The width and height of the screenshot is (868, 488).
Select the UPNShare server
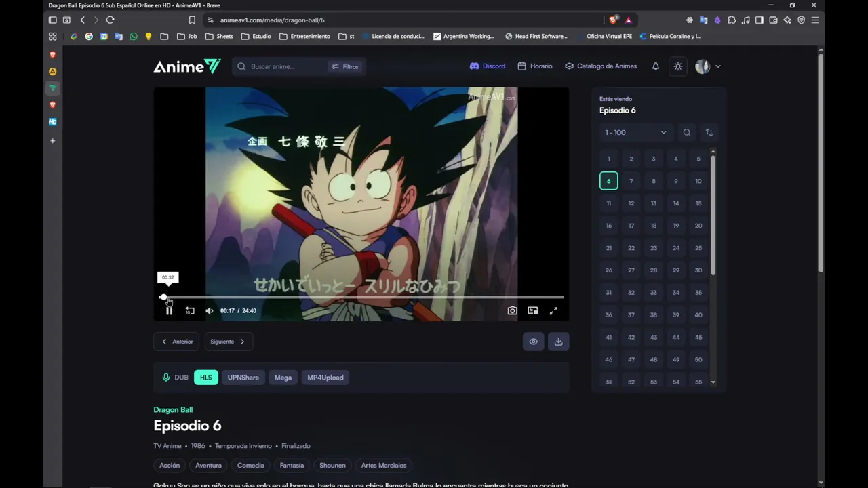click(x=243, y=378)
